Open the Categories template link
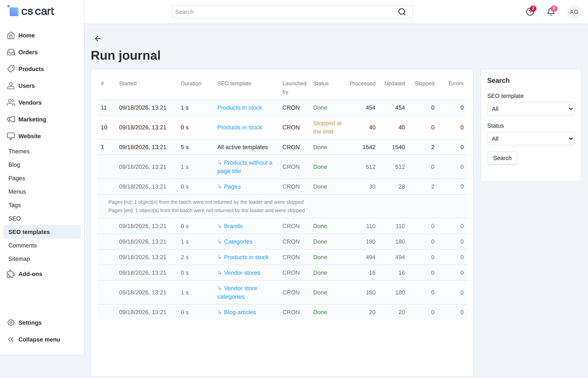This screenshot has width=588, height=378. (238, 242)
